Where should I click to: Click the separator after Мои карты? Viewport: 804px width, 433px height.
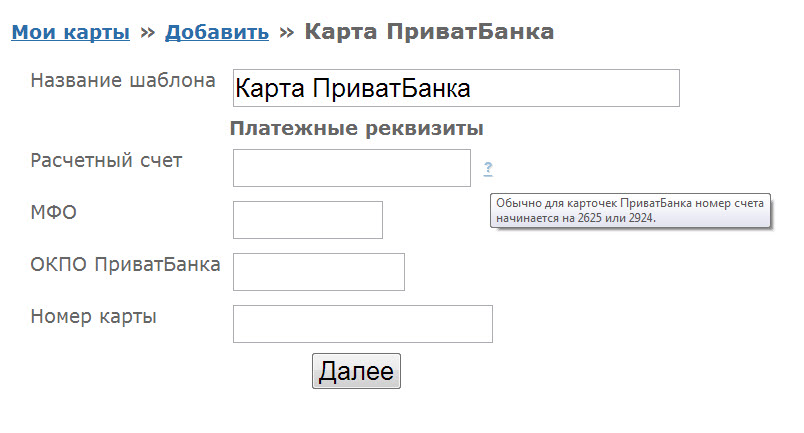pos(147,32)
